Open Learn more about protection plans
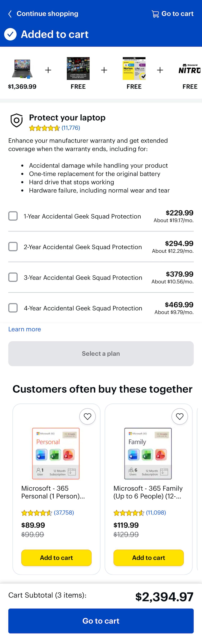 point(24,329)
